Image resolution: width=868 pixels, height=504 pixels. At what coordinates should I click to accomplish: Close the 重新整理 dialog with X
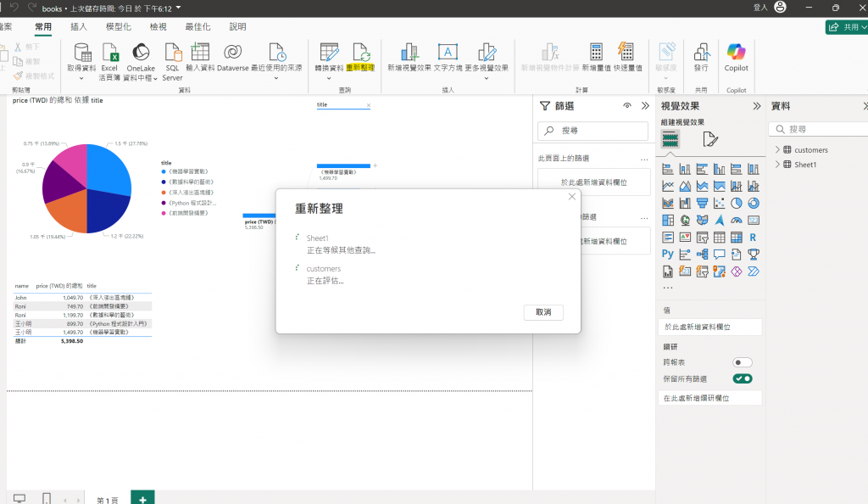click(x=572, y=197)
